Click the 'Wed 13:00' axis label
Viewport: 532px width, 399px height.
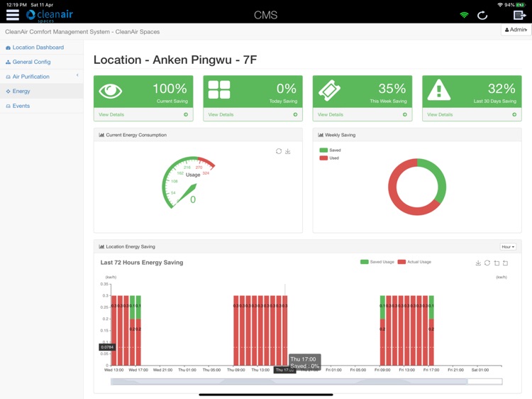tap(114, 370)
